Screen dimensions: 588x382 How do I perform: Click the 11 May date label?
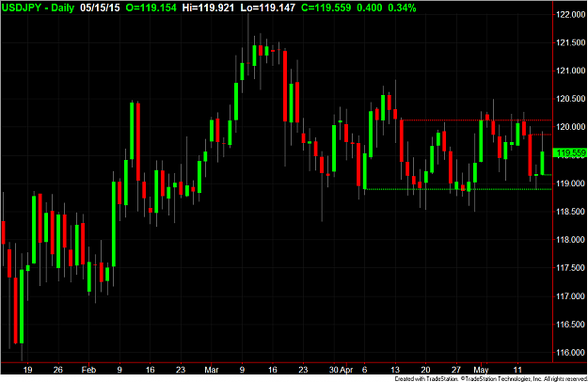pyautogui.click(x=517, y=370)
